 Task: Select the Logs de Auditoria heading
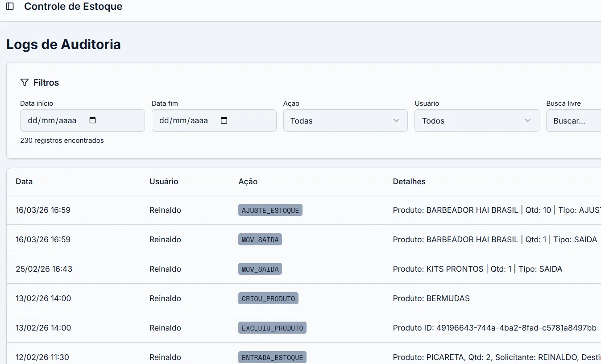[63, 45]
